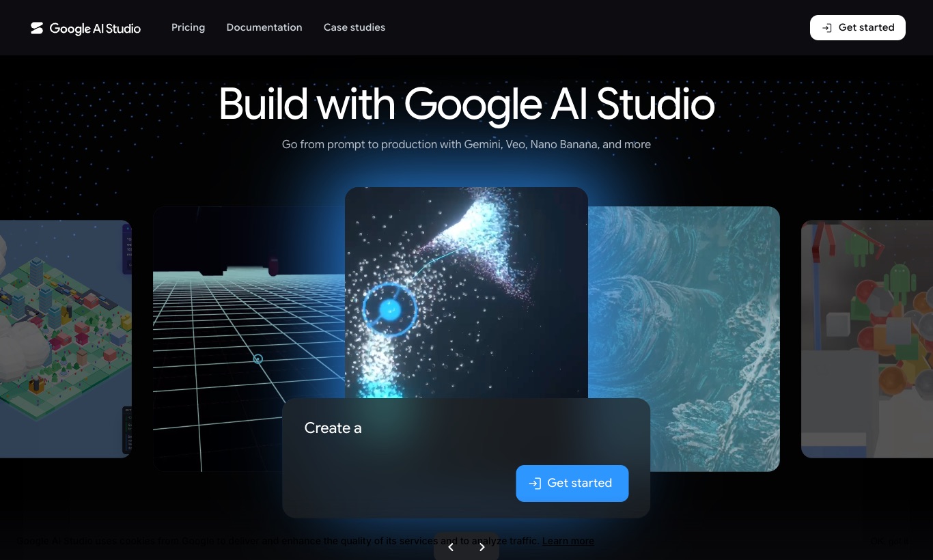The height and width of the screenshot is (560, 933).
Task: Click the "Go from prompt to production" subtitle
Action: point(466,144)
